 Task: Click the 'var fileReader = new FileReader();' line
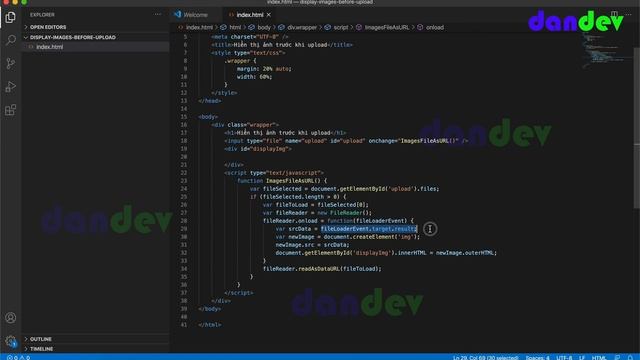pos(317,213)
